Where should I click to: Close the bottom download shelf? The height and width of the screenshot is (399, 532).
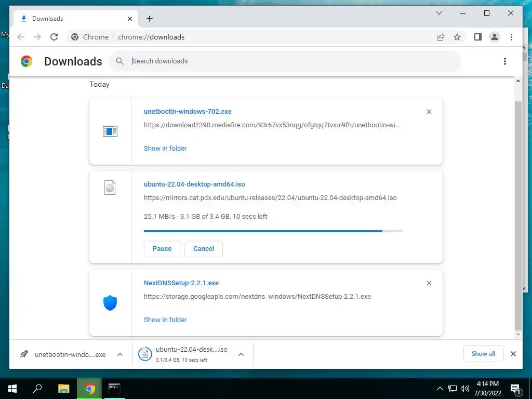(513, 354)
